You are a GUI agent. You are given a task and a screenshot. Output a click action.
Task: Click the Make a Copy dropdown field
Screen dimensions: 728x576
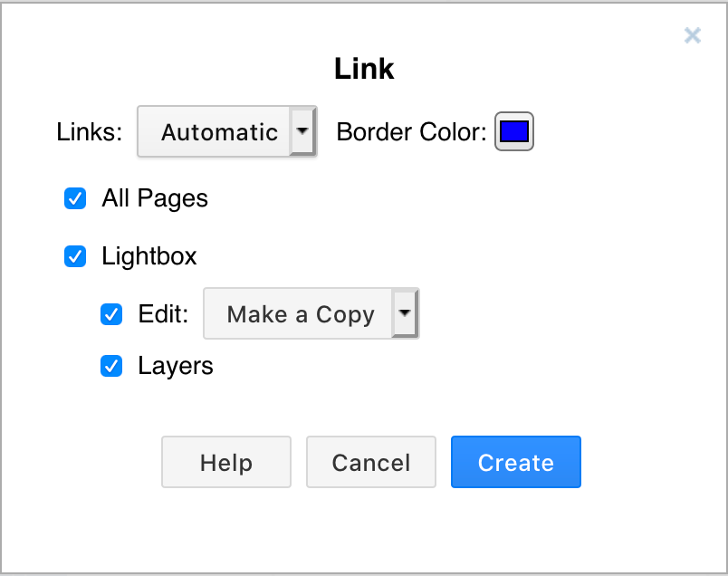tap(301, 313)
